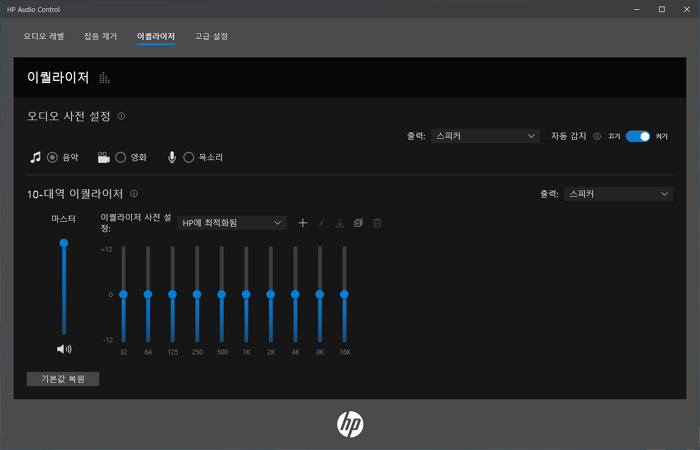Click the 64 Hz band slider handle

(x=148, y=294)
